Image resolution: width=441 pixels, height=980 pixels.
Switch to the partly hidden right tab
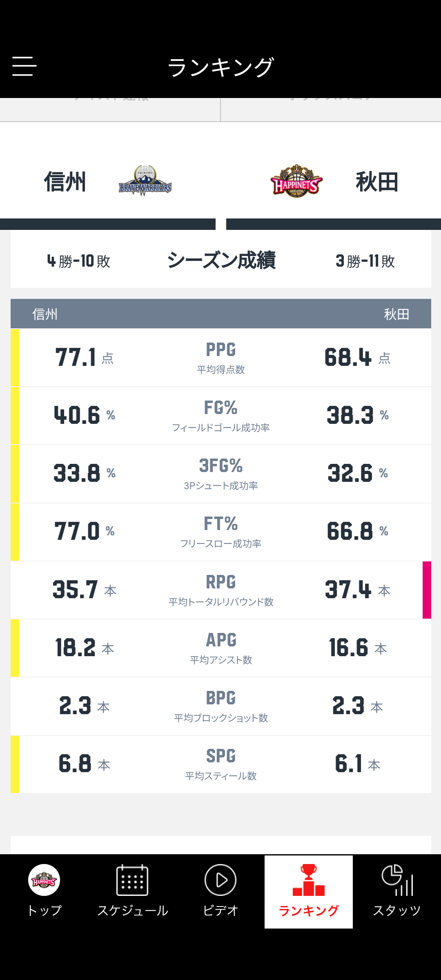pyautogui.click(x=331, y=109)
